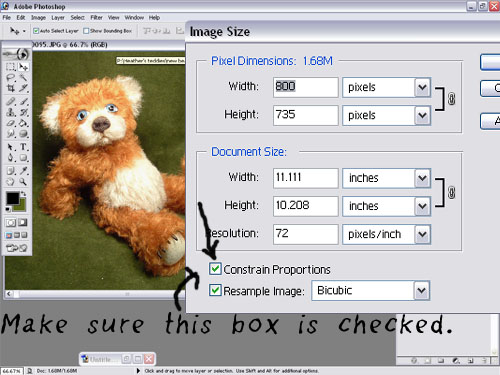500x375 pixels.
Task: Switch to Standard Mode editing
Action: tap(11, 222)
